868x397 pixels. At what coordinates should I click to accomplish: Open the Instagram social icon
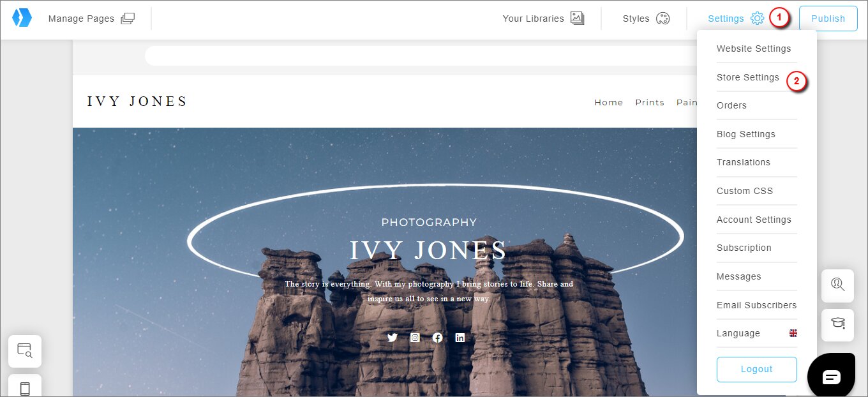[415, 338]
